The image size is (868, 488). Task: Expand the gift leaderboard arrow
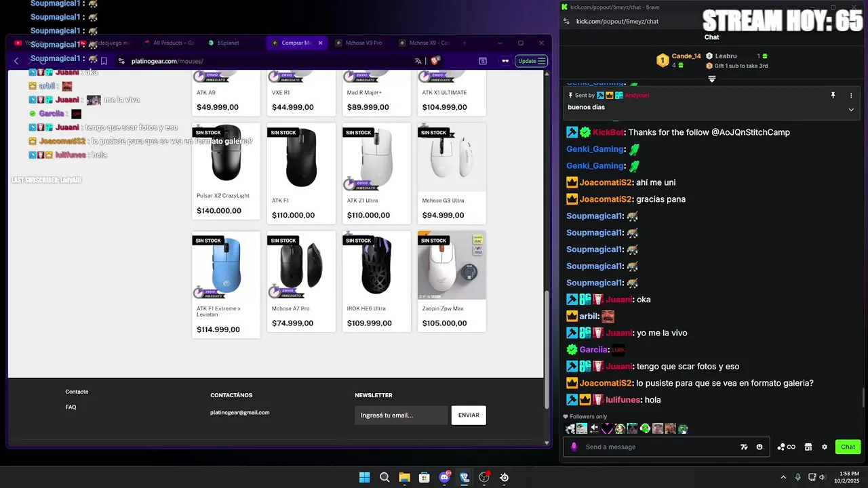[712, 79]
